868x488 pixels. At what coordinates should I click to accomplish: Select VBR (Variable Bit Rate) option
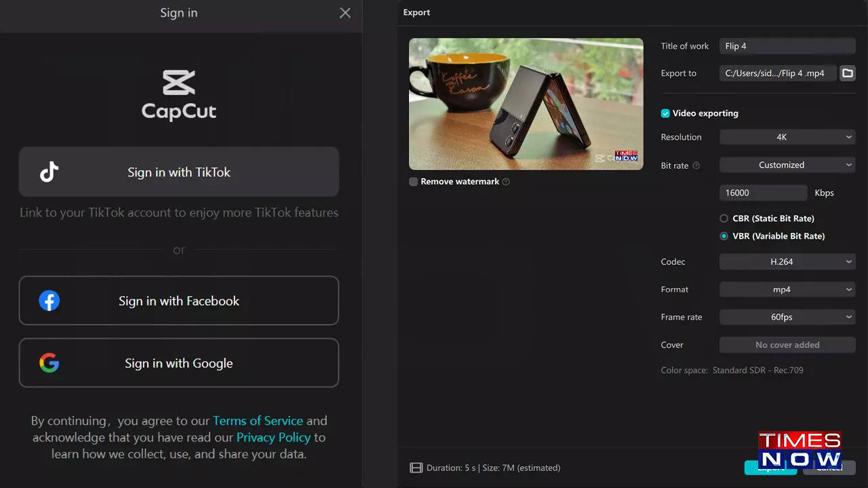[x=724, y=236]
